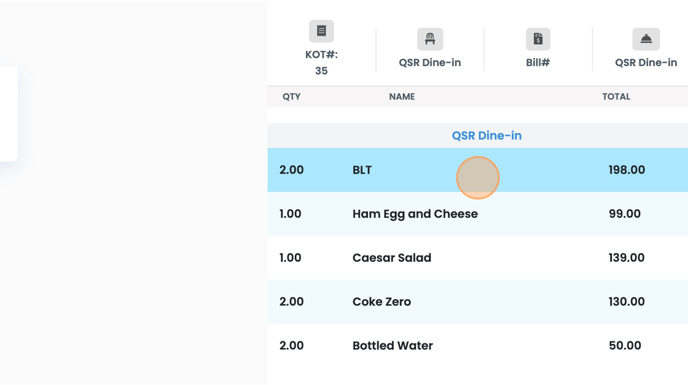Image resolution: width=688 pixels, height=385 pixels.
Task: Click the service bell icon
Action: (x=646, y=39)
